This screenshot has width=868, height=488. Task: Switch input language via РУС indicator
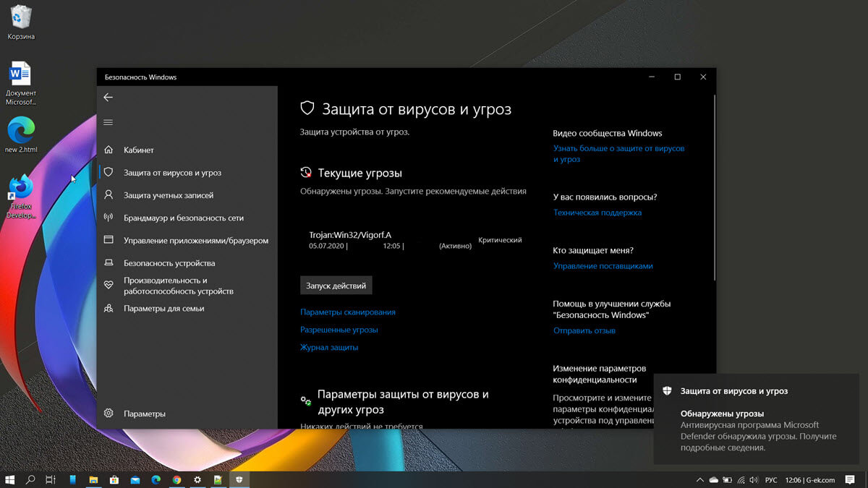771,480
